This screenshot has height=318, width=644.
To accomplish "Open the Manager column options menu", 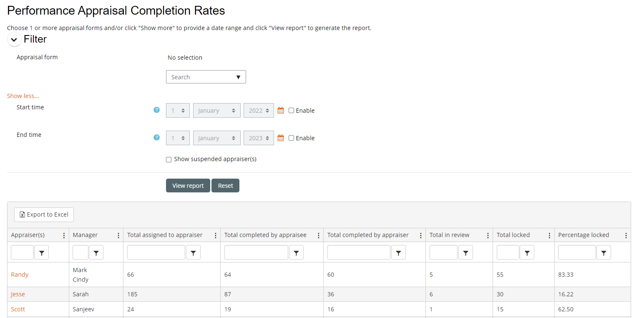I will (118, 235).
